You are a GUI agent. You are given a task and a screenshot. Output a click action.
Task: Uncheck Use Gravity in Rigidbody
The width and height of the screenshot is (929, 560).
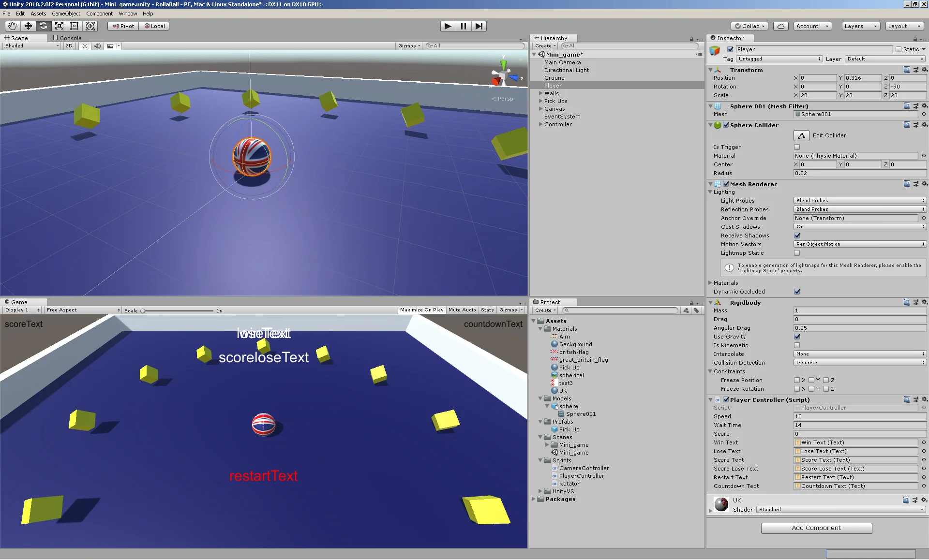pyautogui.click(x=797, y=337)
